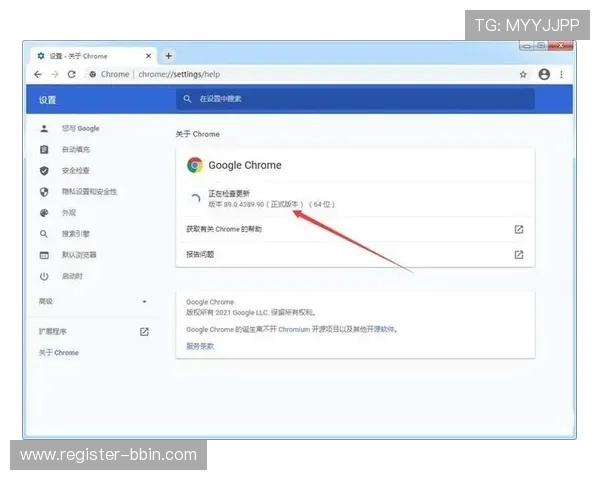600x480 pixels.
Task: Open 扩展程序 extensions page
Action: 53,331
